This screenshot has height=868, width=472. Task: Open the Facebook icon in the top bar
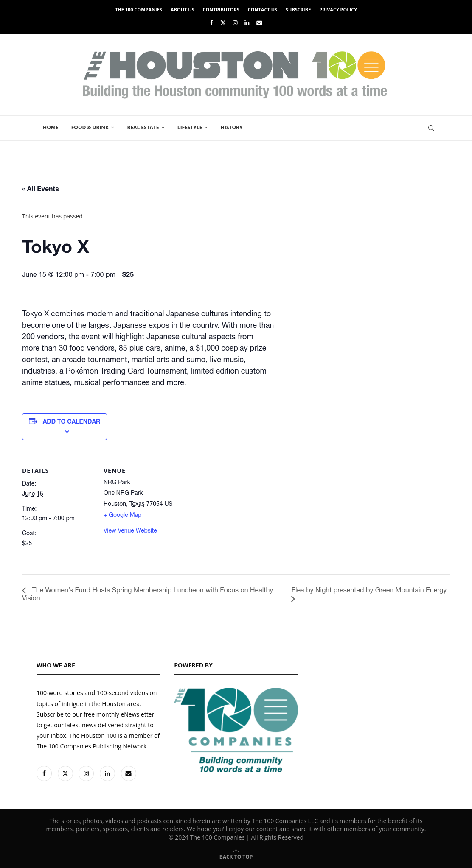tap(211, 23)
